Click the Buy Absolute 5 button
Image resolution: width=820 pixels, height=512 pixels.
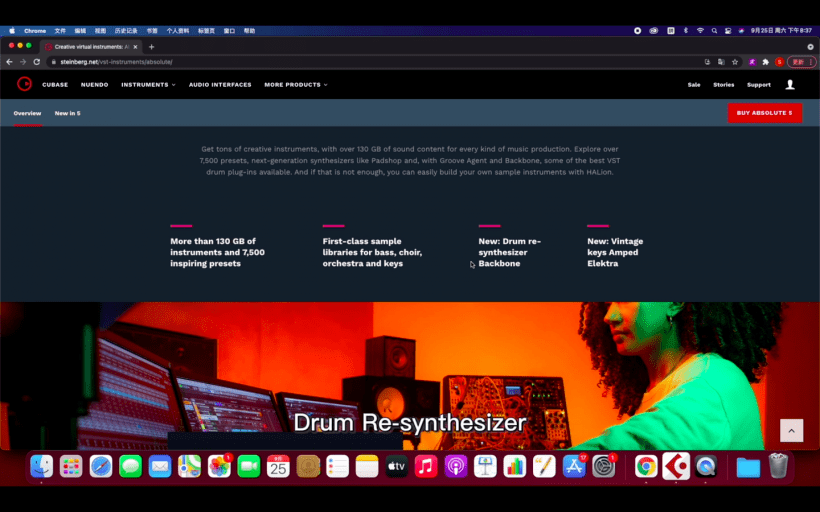coord(764,113)
